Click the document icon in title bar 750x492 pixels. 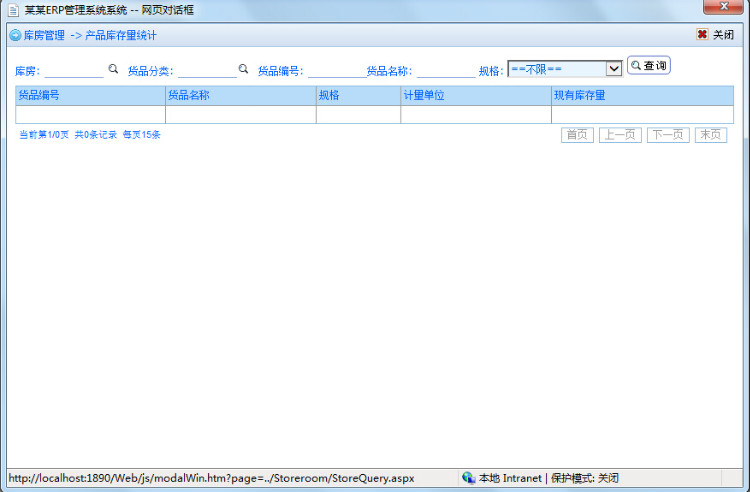tap(13, 10)
